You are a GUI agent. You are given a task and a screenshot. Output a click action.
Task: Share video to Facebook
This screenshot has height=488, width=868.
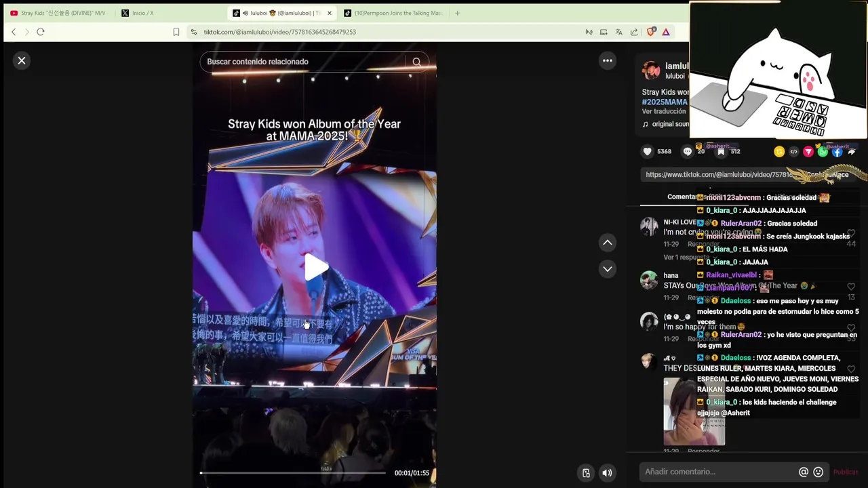tap(837, 152)
